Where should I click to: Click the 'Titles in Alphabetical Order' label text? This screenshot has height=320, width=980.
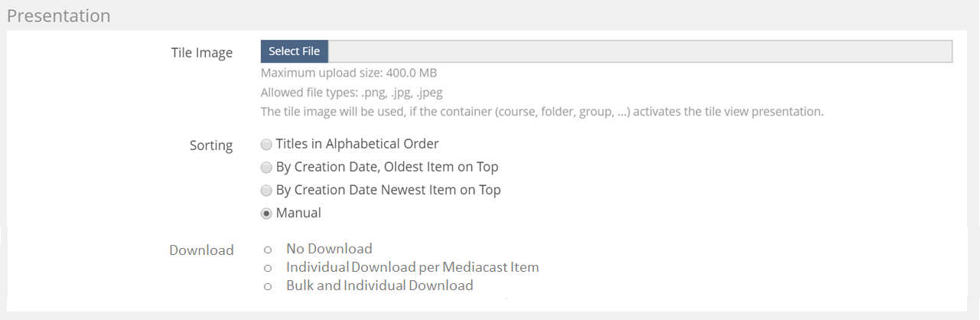357,144
